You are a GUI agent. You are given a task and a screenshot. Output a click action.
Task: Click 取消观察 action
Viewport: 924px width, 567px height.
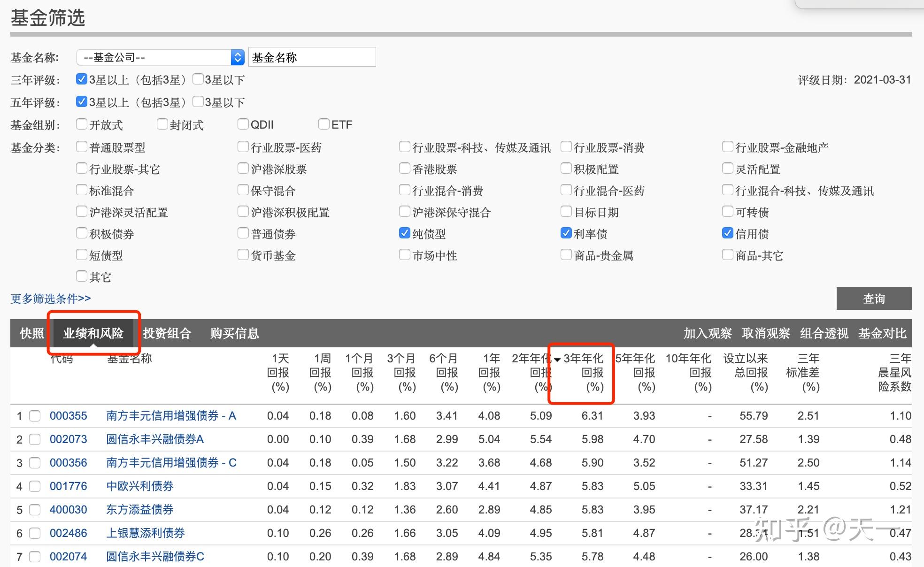tap(766, 333)
